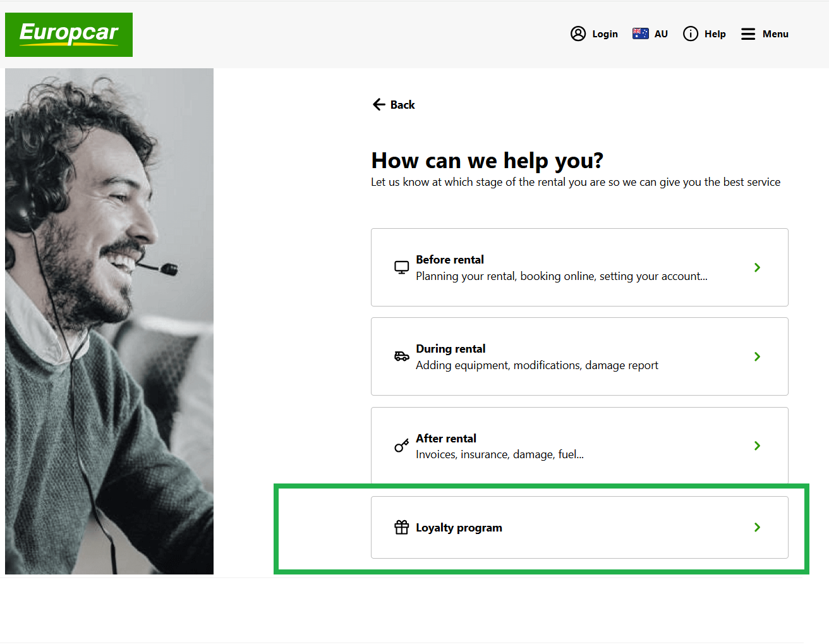
Task: Select the Loyalty program option
Action: pos(579,527)
